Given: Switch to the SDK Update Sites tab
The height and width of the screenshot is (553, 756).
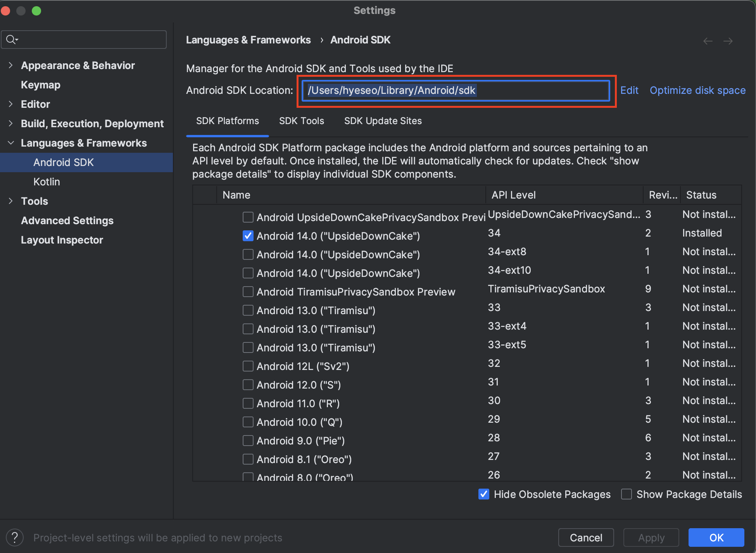Looking at the screenshot, I should pos(383,121).
